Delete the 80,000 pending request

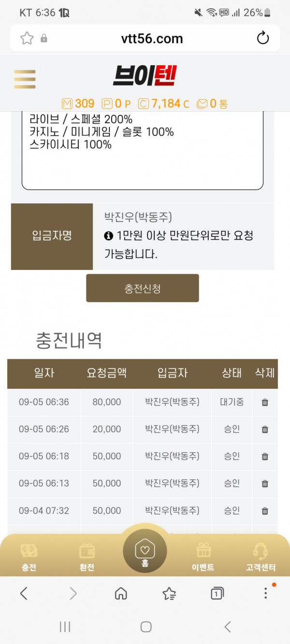pyautogui.click(x=265, y=402)
